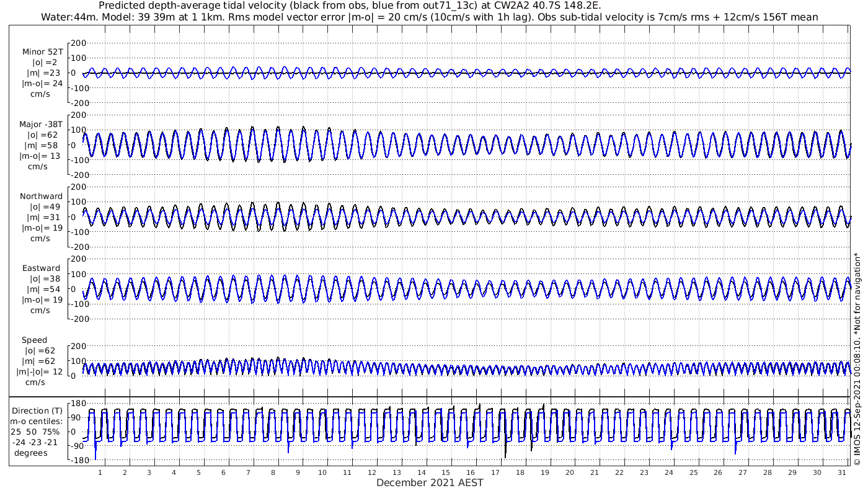Viewport: 868px width, 496px height.
Task: Click the '|m|-|o|= 12' value in the Speed panel
Action: point(40,372)
